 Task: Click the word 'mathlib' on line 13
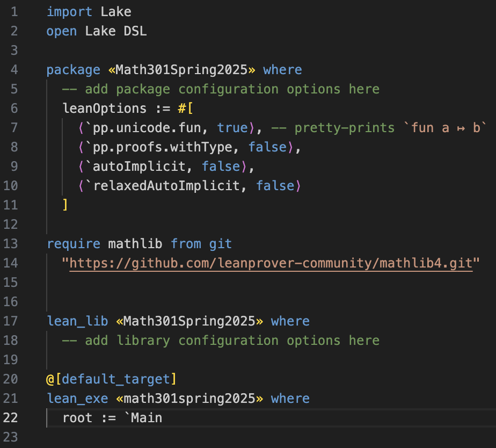point(135,244)
